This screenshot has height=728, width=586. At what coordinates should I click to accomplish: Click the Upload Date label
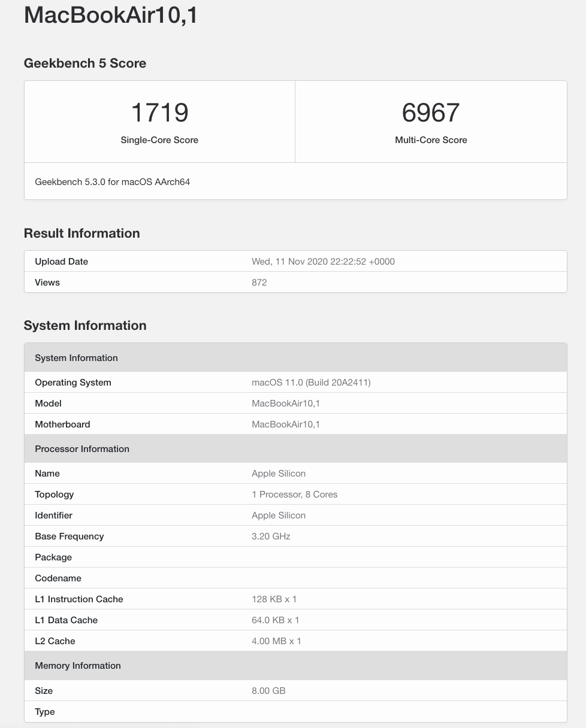point(62,262)
